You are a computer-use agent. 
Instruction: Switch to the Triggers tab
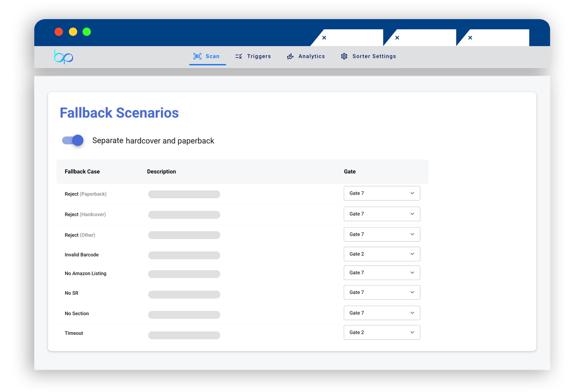pos(259,56)
